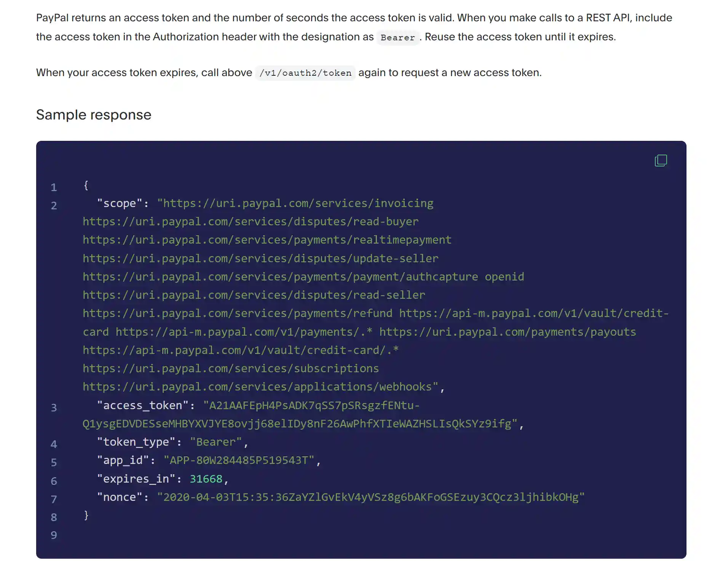Click the payments/realtimepayment scope URL
This screenshot has width=728, height=561.
click(x=267, y=240)
